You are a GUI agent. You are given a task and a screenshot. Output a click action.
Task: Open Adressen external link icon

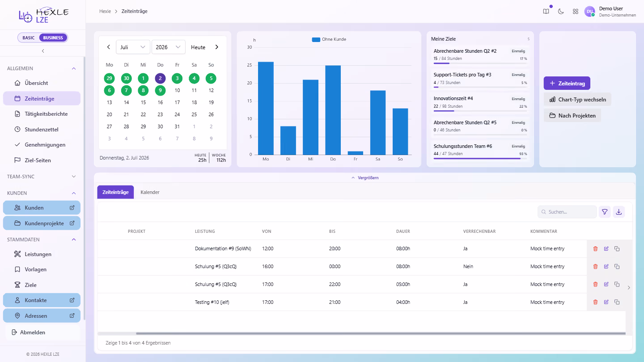coord(72,316)
